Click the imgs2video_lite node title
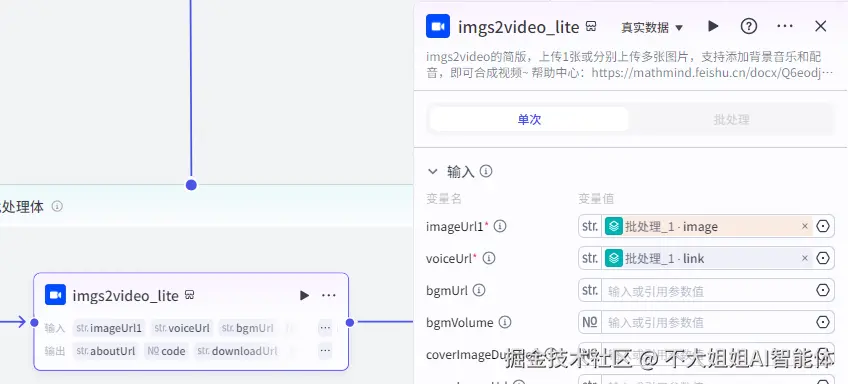Image resolution: width=848 pixels, height=384 pixels. click(x=125, y=296)
